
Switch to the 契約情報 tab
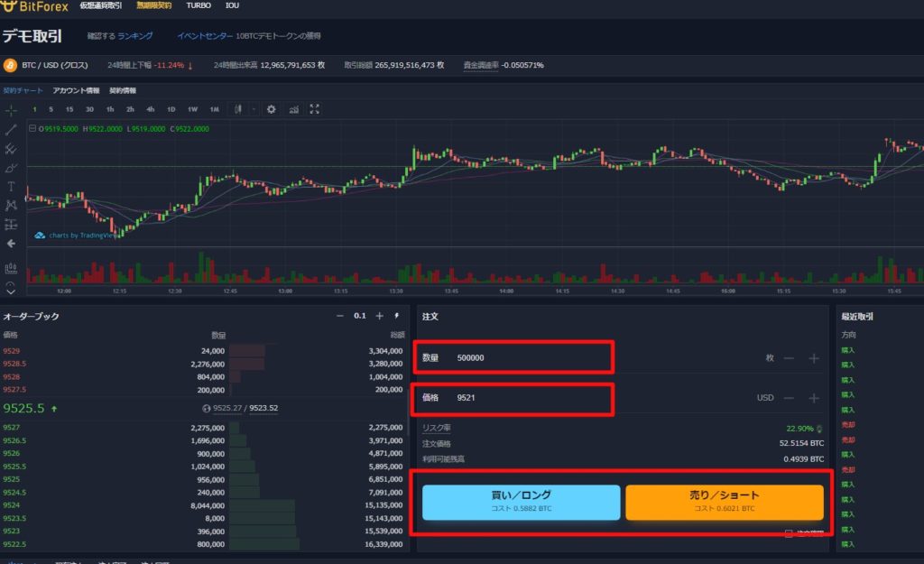pos(123,90)
